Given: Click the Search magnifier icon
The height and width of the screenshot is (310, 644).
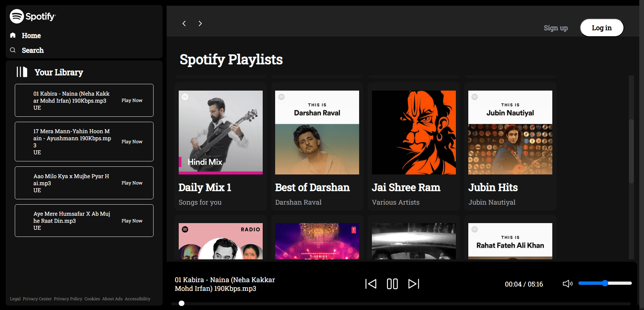Looking at the screenshot, I should pyautogui.click(x=13, y=50).
